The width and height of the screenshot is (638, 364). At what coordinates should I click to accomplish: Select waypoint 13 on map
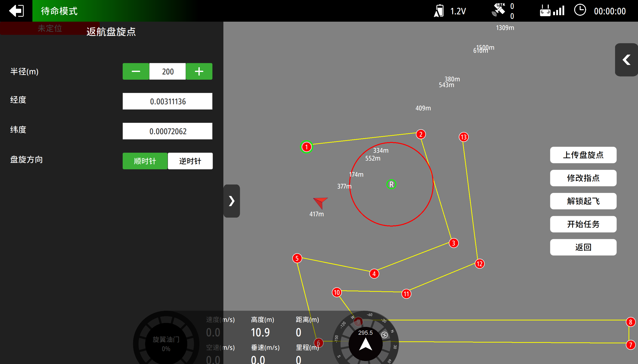pos(463,137)
